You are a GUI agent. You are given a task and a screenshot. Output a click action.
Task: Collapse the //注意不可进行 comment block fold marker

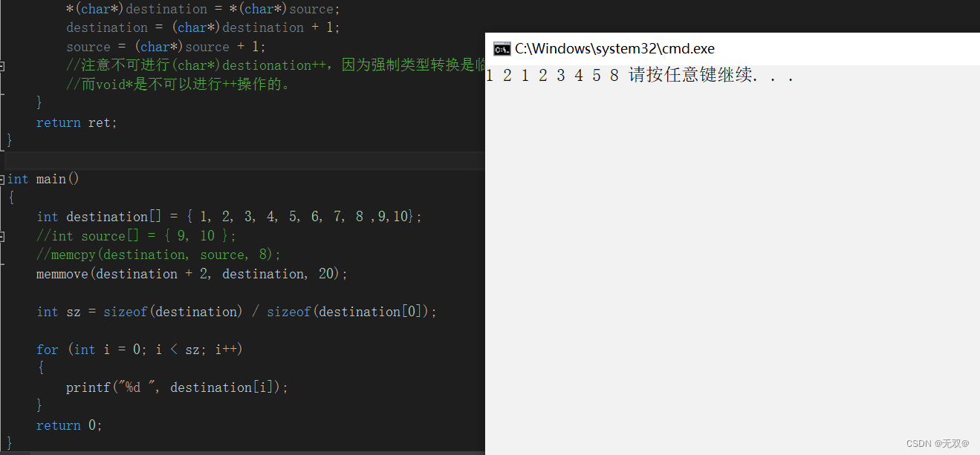pyautogui.click(x=2, y=65)
